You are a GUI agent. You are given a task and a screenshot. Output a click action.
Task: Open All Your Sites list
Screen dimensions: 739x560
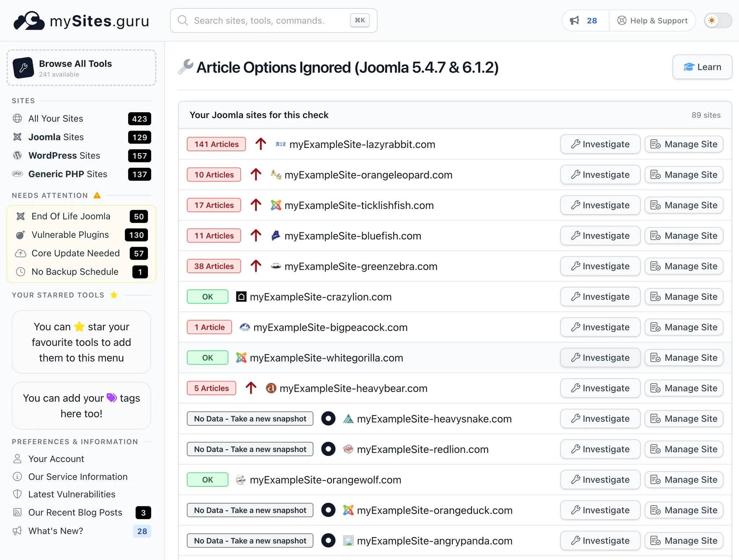click(x=82, y=119)
